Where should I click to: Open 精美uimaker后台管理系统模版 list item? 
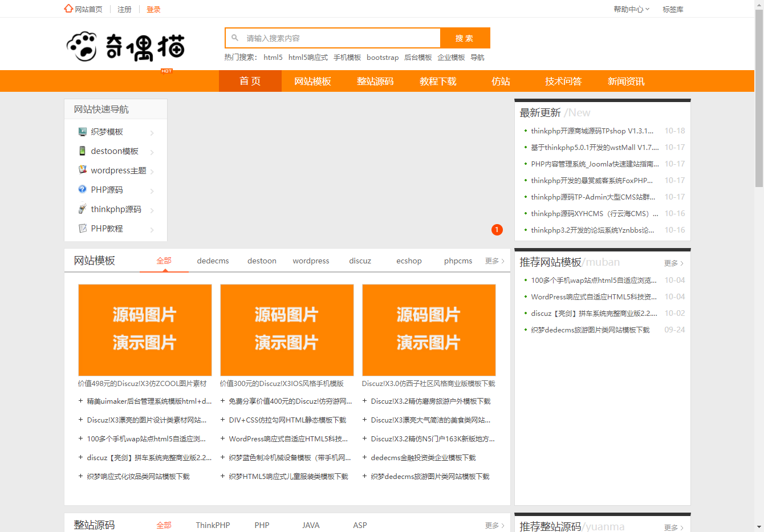(149, 401)
